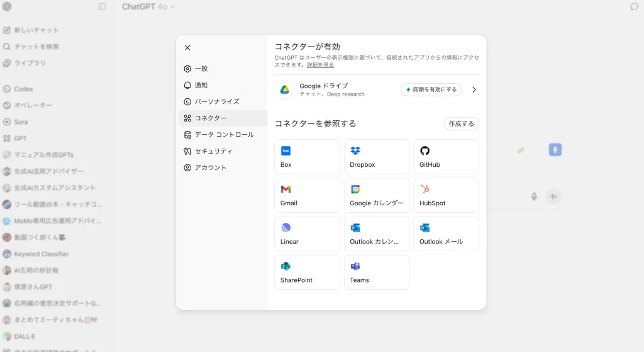This screenshot has height=352, width=644.
Task: Open DALL·E in the sidebar
Action: click(19, 336)
